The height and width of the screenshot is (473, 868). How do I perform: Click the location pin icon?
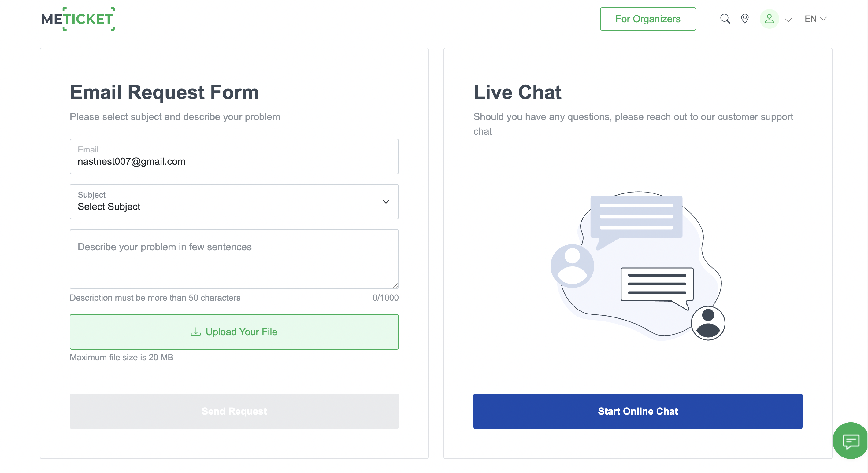click(x=745, y=19)
